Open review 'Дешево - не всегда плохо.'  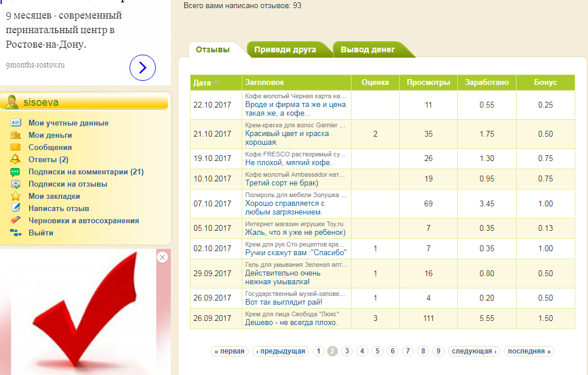pyautogui.click(x=291, y=323)
